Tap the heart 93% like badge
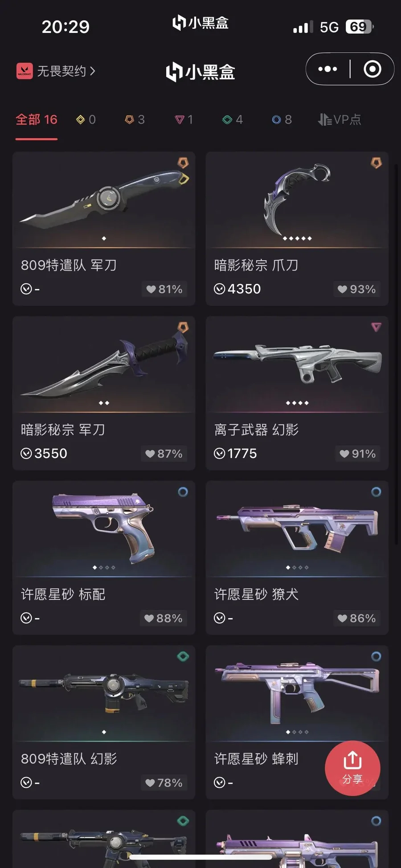This screenshot has width=401, height=868. tap(356, 289)
